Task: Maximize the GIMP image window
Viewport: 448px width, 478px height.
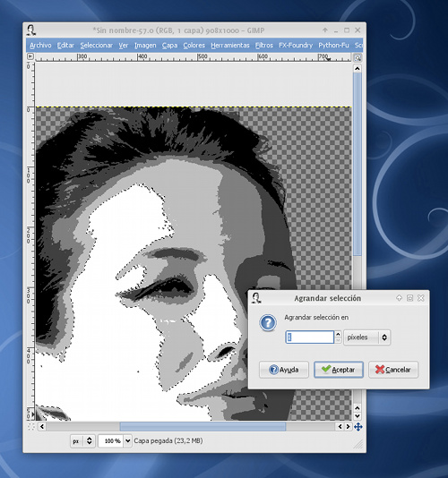Action: click(347, 30)
